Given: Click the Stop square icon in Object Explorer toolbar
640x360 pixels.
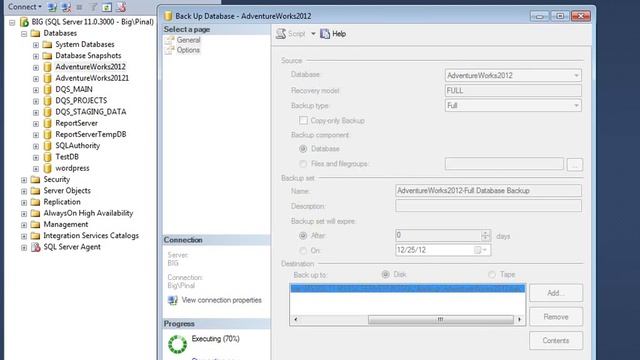Looking at the screenshot, I should [x=79, y=7].
